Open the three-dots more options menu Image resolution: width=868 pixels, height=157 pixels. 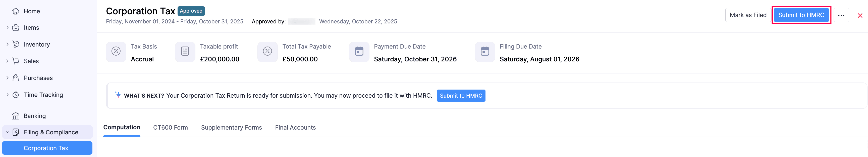(841, 15)
